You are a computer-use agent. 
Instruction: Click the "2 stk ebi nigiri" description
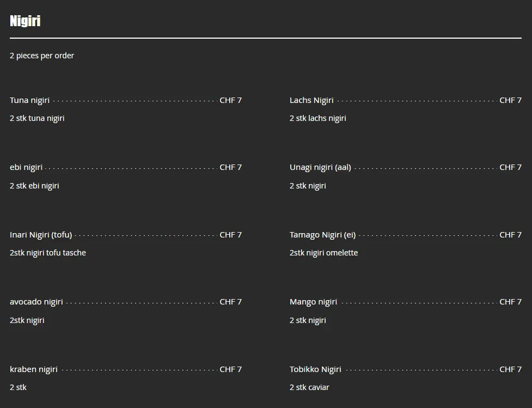click(x=34, y=186)
